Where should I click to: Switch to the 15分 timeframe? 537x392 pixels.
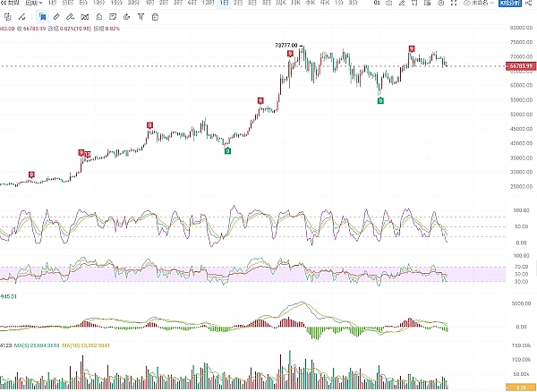(x=116, y=3)
